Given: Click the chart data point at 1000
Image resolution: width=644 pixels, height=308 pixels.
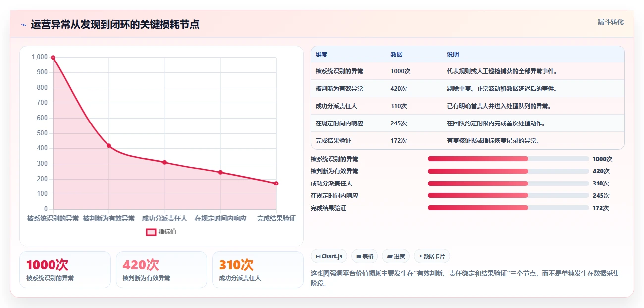Looking at the screenshot, I should click(53, 58).
